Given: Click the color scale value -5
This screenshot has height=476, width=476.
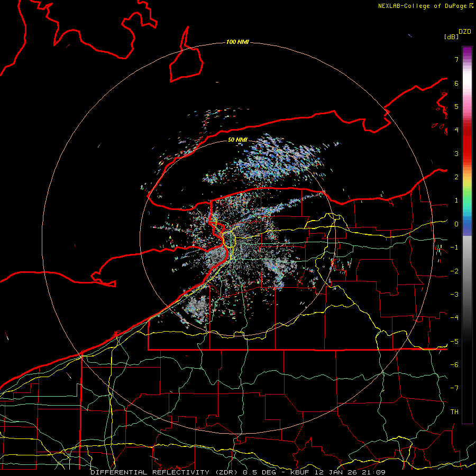Looking at the screenshot, I should (x=454, y=342).
